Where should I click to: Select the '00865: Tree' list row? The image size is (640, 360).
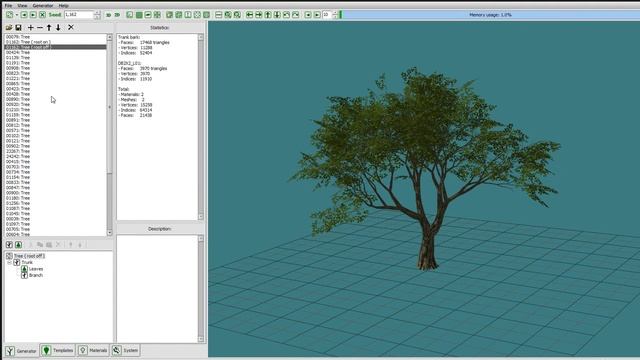pos(56,84)
